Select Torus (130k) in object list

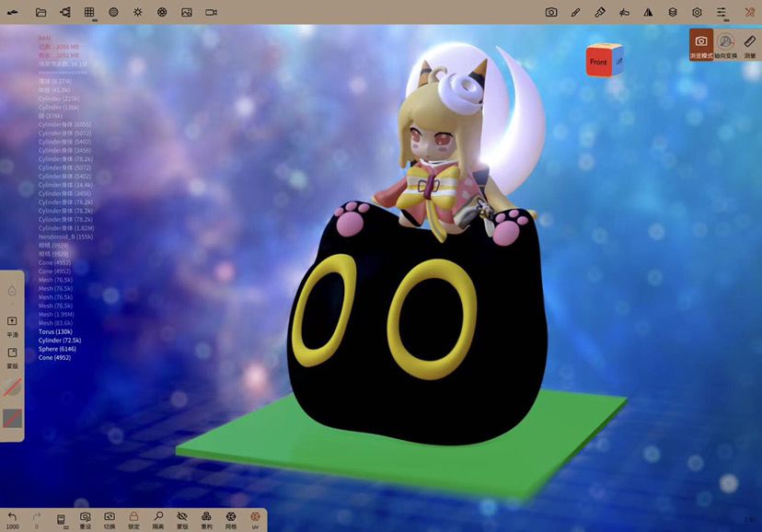coord(55,332)
